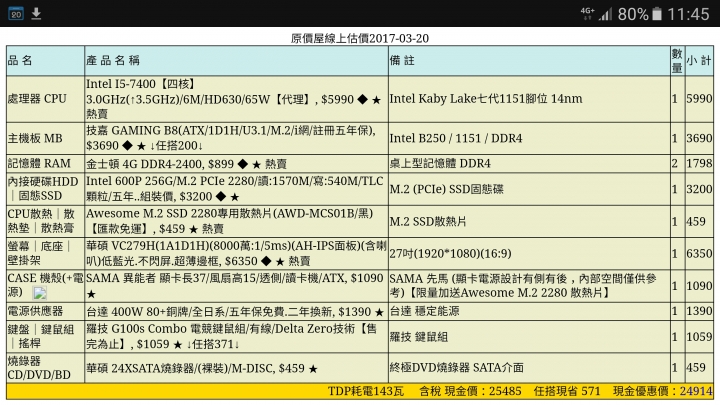Click the 3200 subtotal for SSD

[699, 189]
